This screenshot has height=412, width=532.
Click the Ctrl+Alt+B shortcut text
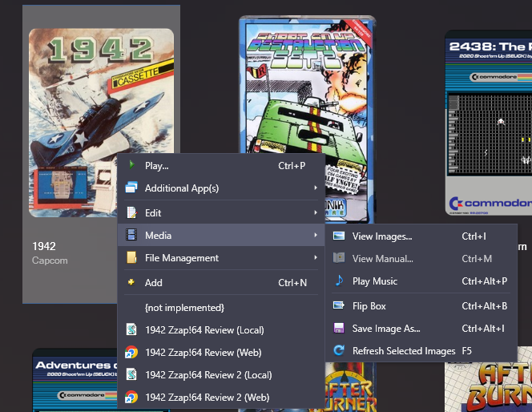pyautogui.click(x=485, y=305)
